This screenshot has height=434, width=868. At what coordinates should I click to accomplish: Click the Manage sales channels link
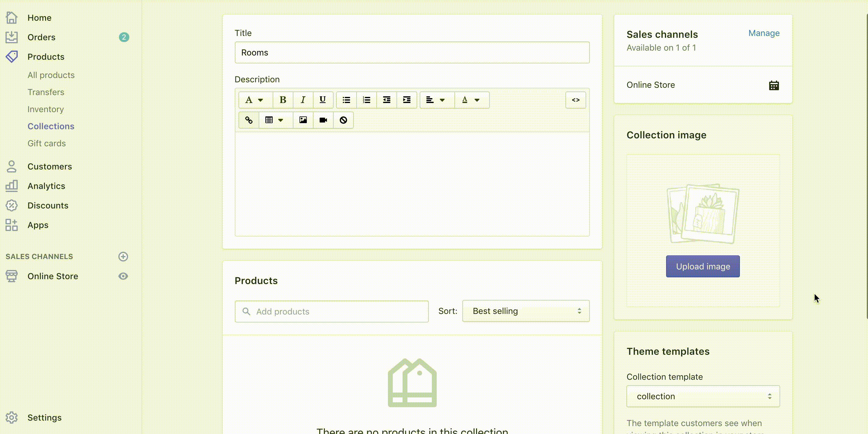tap(764, 33)
